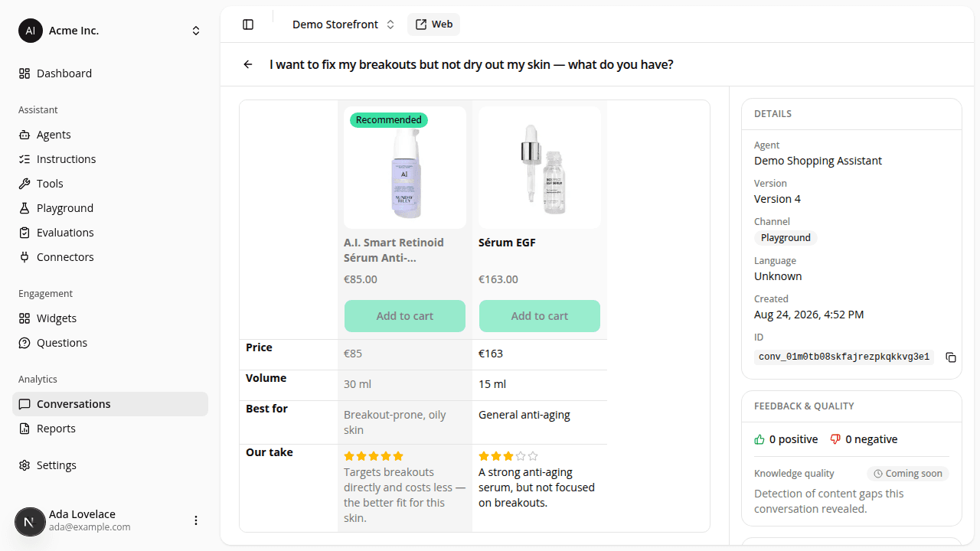
Task: Open the Demo Storefront dropdown
Action: (x=343, y=24)
